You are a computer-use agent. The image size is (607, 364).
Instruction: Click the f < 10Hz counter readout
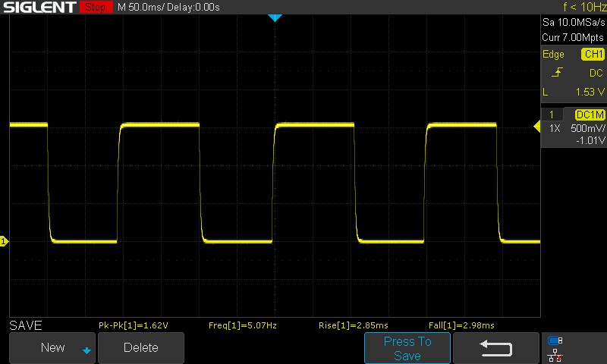[584, 7]
